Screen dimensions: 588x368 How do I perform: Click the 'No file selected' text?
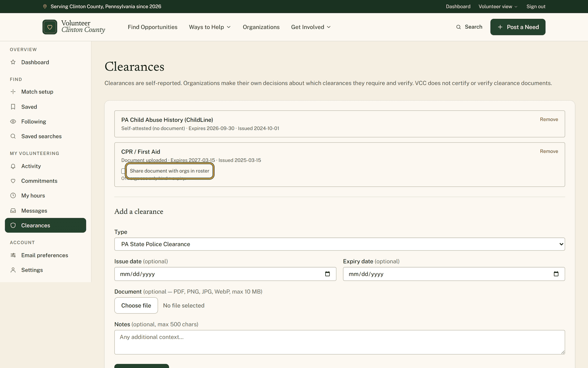(184, 305)
